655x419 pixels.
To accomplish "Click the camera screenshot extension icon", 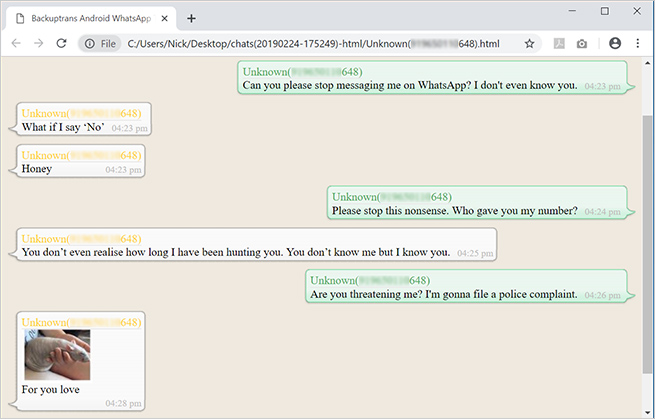I will (x=583, y=44).
